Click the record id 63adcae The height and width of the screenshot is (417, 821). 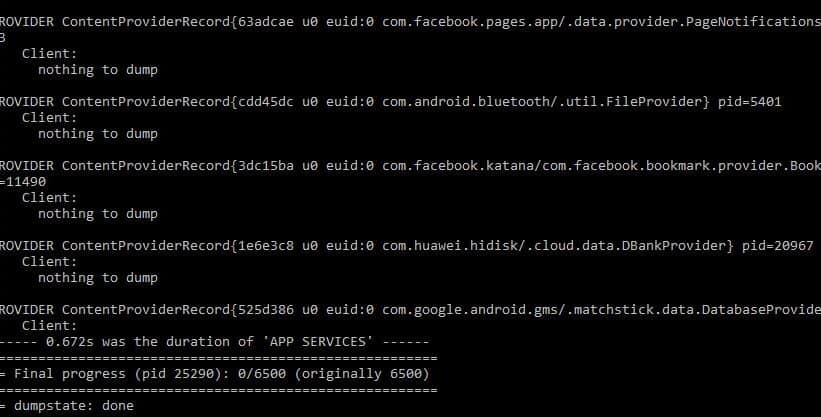(266, 21)
